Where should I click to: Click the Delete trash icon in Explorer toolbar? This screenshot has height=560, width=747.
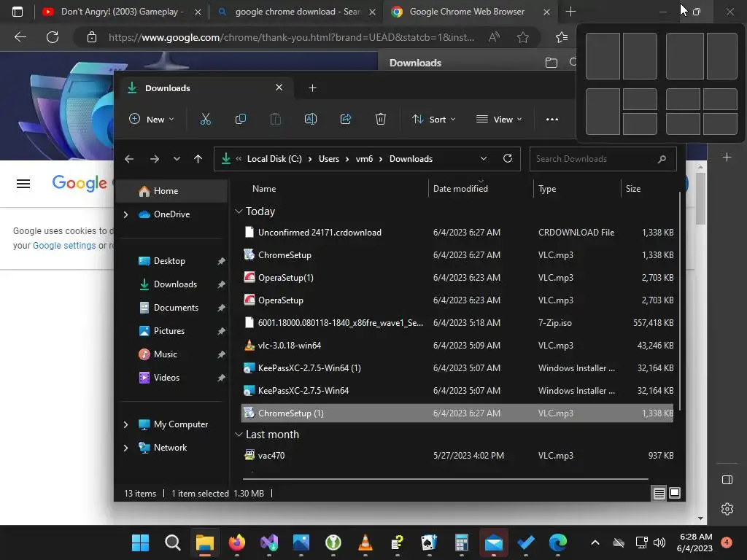pyautogui.click(x=381, y=119)
